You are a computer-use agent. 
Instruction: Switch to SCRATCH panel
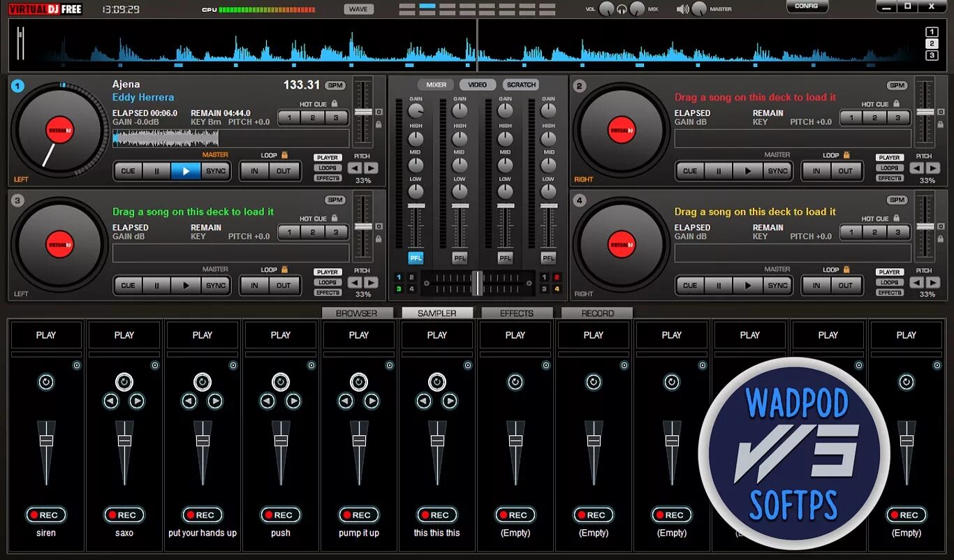[x=521, y=84]
